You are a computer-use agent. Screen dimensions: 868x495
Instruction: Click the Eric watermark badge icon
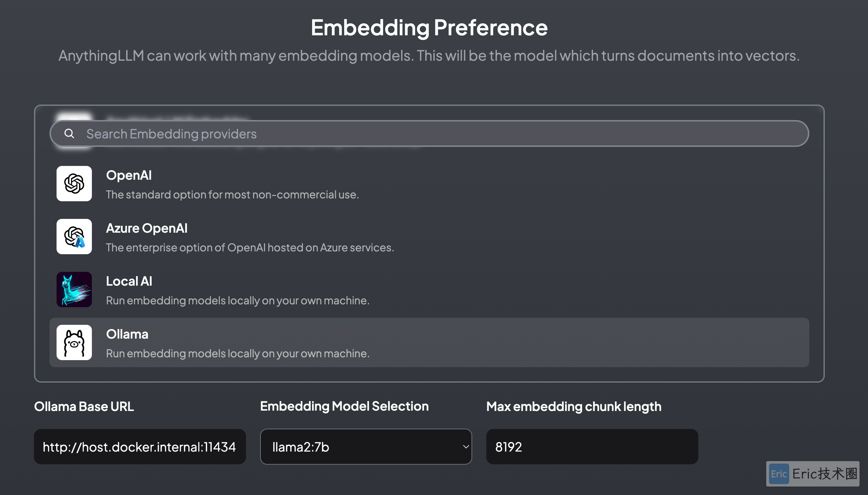(779, 474)
